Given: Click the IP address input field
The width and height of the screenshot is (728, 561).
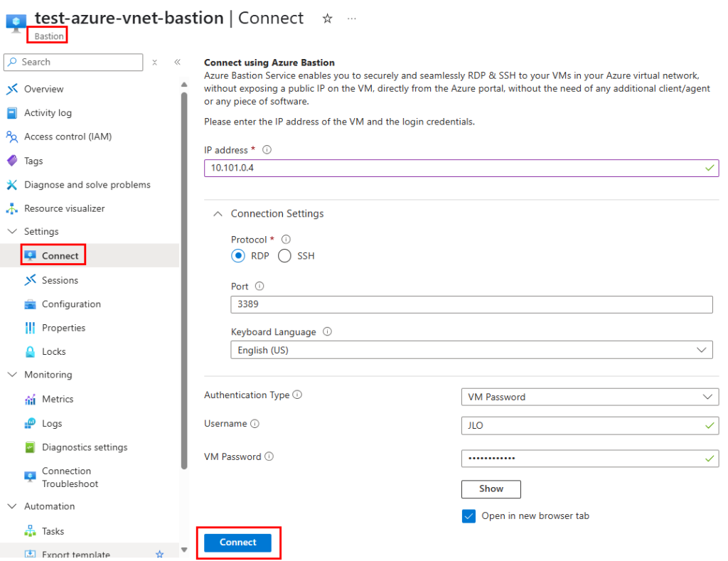Looking at the screenshot, I should [461, 168].
